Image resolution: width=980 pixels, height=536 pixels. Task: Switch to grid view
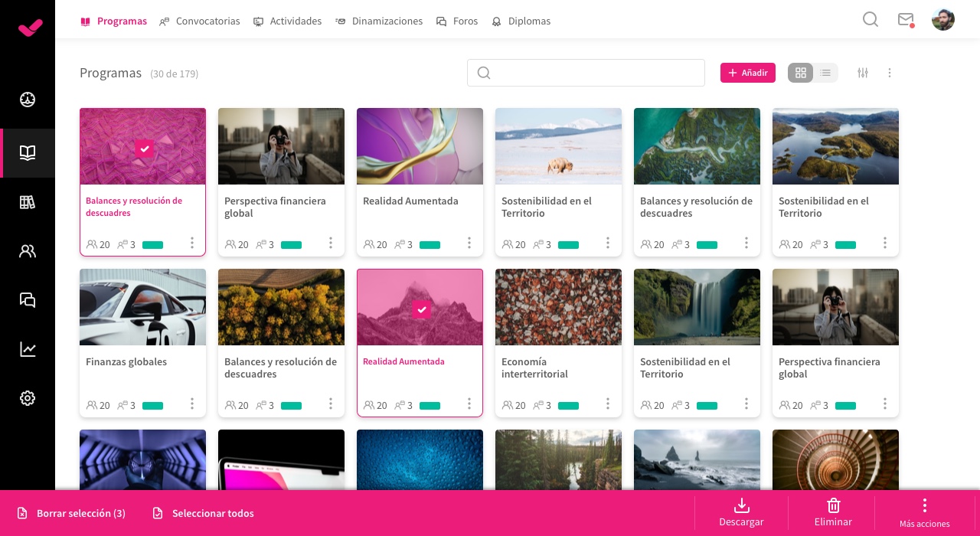tap(801, 73)
